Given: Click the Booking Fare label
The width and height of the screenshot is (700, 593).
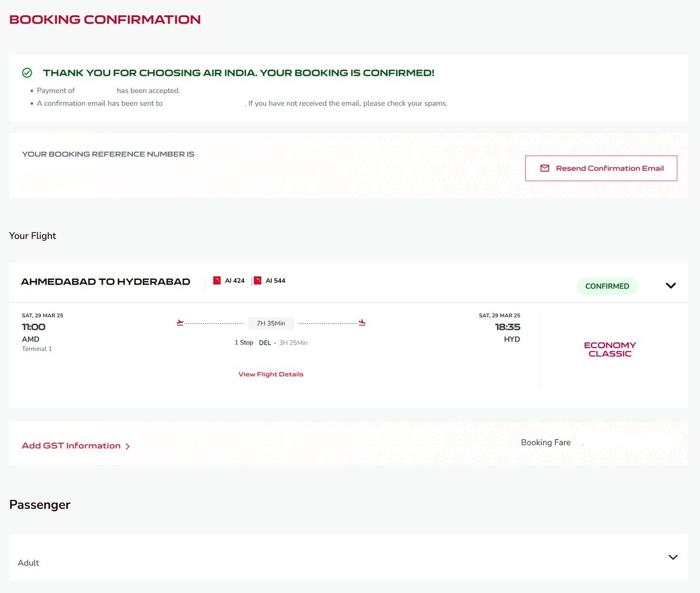Looking at the screenshot, I should 546,443.
